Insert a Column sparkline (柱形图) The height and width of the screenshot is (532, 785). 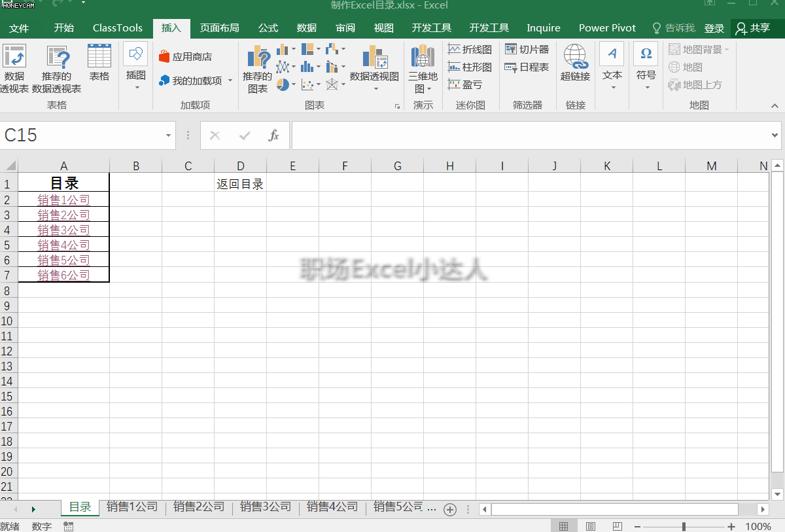tap(470, 67)
